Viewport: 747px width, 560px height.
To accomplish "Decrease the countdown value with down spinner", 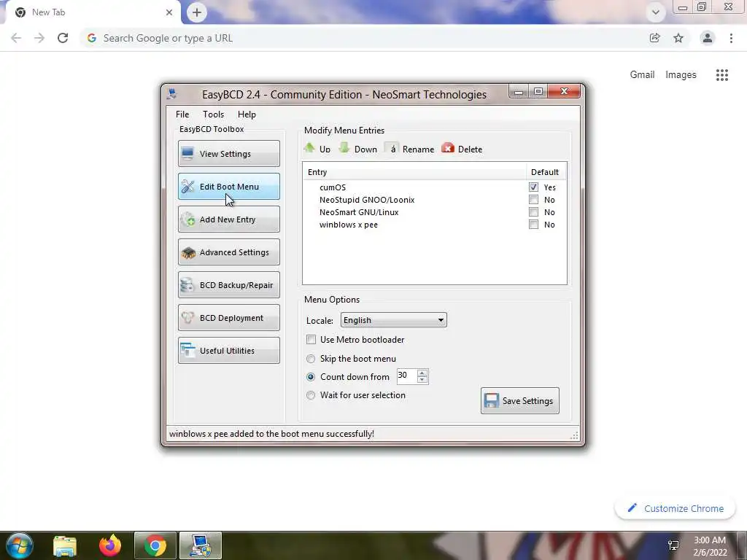I will click(422, 379).
